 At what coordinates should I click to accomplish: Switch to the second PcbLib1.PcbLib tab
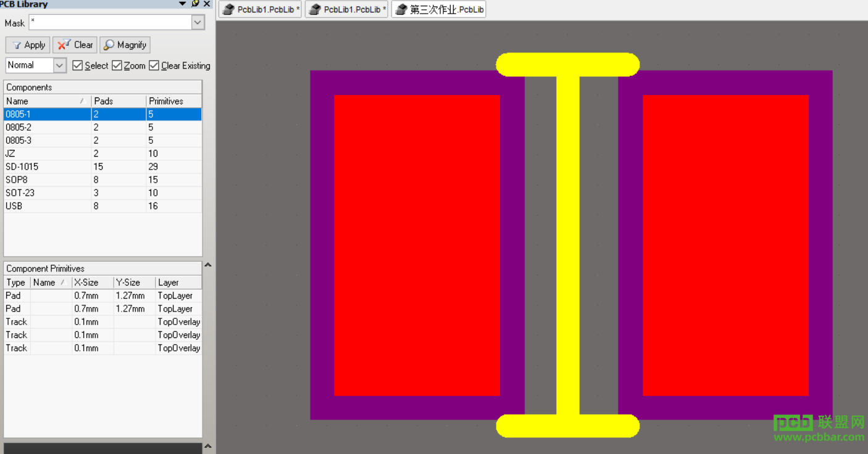click(347, 9)
